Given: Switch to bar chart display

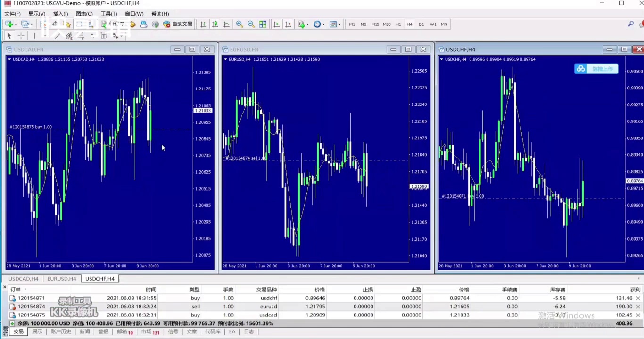Looking at the screenshot, I should coord(203,24).
